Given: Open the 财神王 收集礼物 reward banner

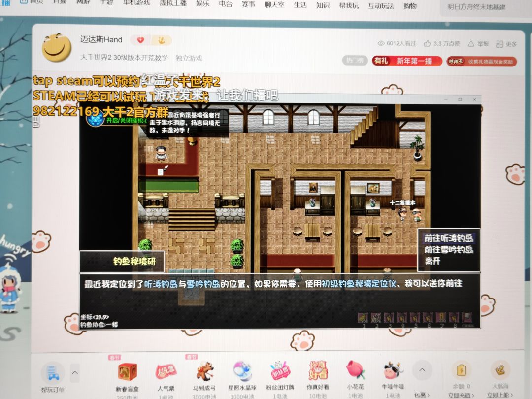Looking at the screenshot, I should 481,62.
